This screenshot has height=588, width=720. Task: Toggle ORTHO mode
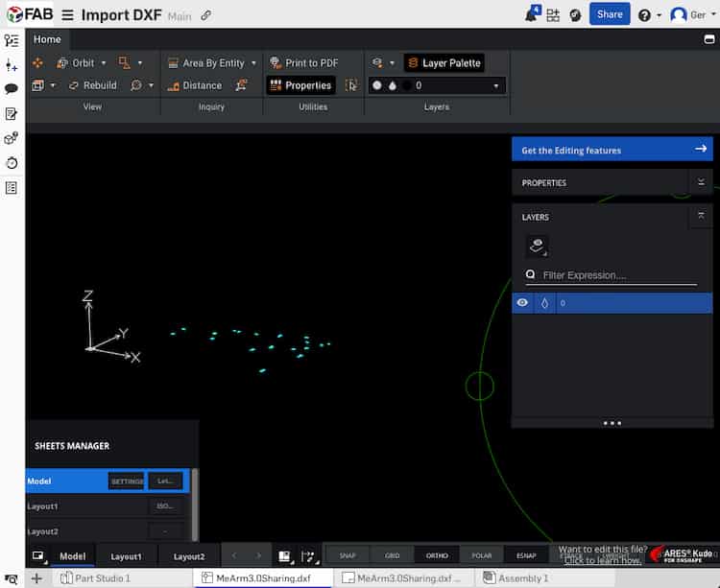coord(437,555)
